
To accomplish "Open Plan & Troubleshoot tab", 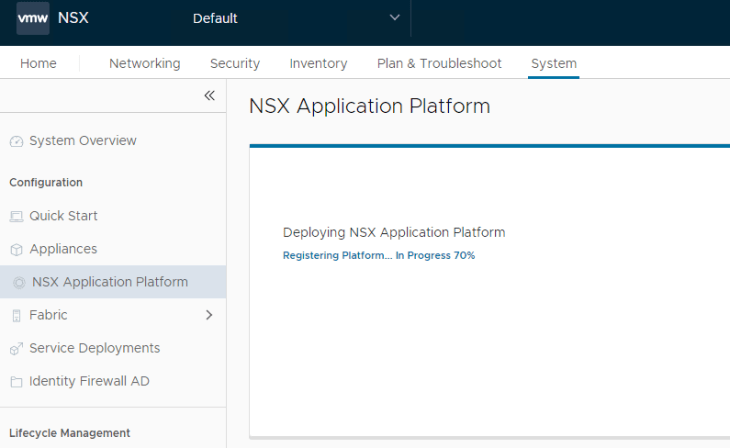I will click(x=439, y=63).
